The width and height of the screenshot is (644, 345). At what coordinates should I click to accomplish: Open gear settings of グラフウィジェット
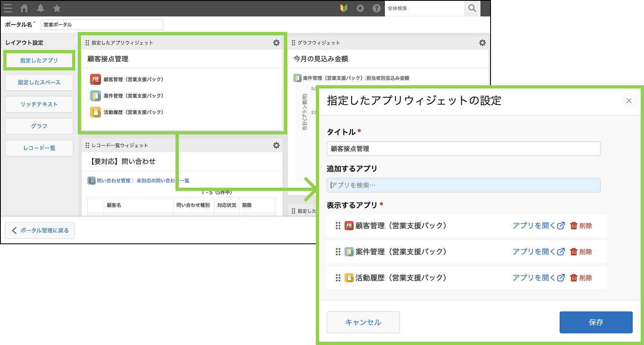click(482, 43)
